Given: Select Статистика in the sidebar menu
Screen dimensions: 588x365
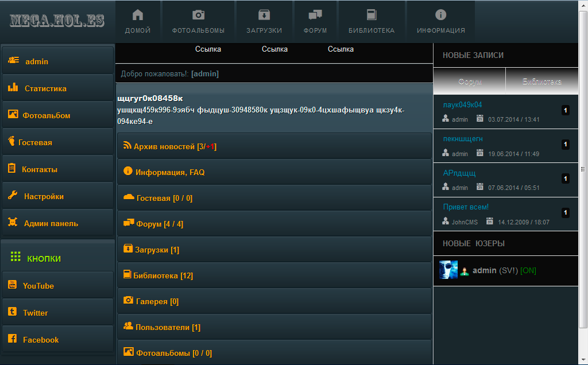Looking at the screenshot, I should click(45, 88).
